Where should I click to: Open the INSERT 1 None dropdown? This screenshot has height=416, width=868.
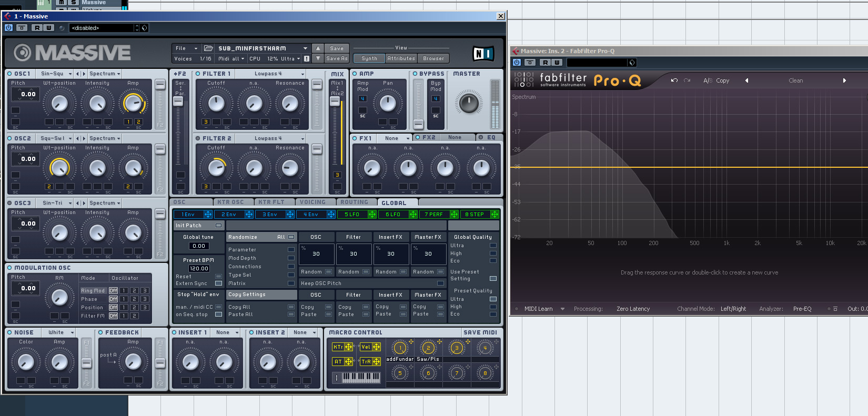[226, 332]
